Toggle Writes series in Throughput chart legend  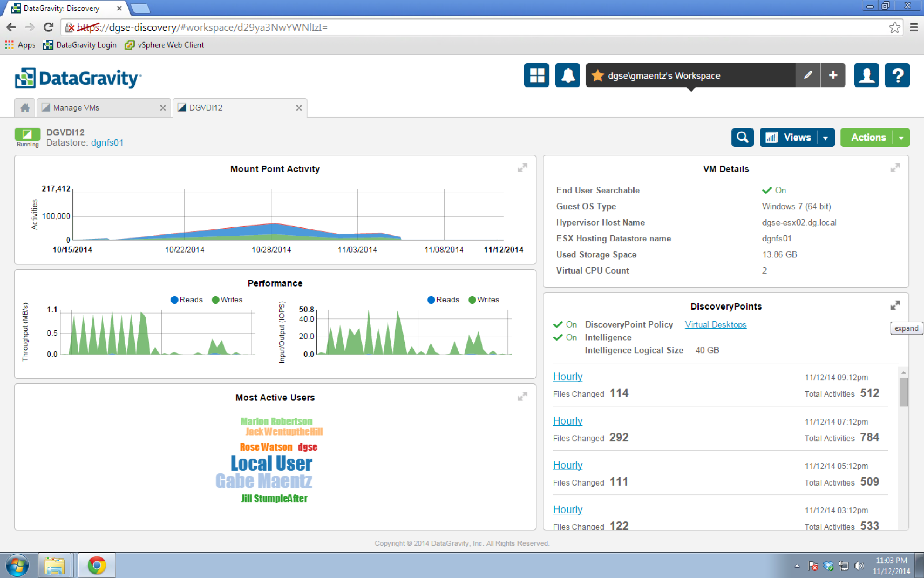pos(227,300)
